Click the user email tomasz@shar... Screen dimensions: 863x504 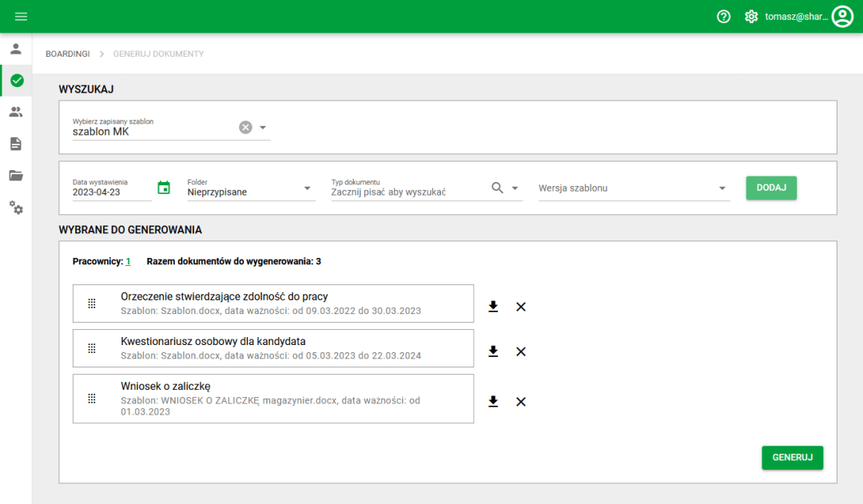797,17
